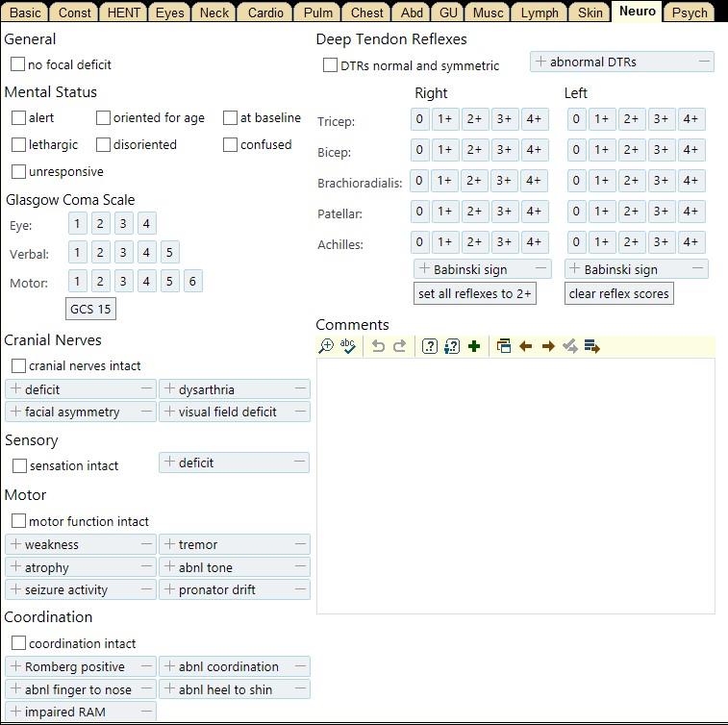The image size is (728, 725).
Task: Select score 6 on Motor Glasgow scale
Action: (192, 282)
